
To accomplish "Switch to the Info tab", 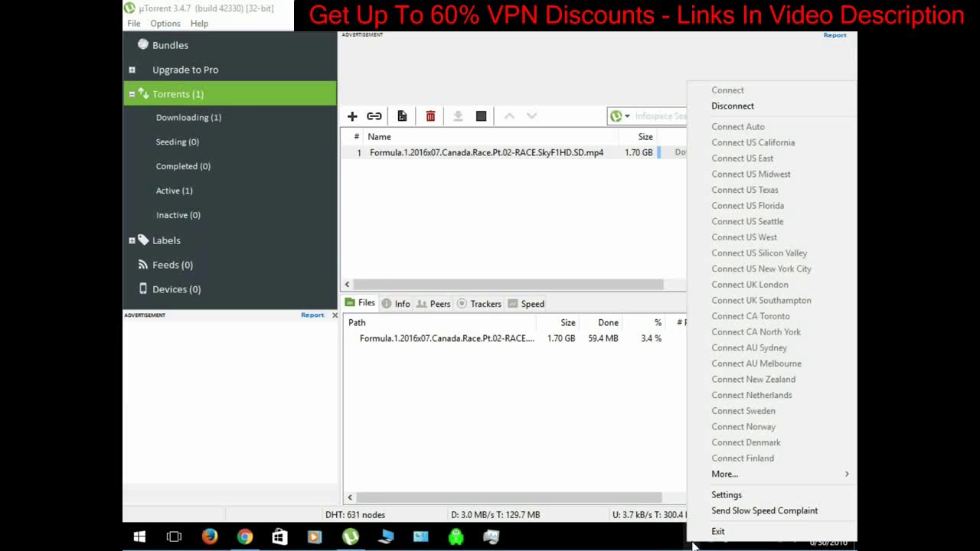I will click(x=396, y=304).
